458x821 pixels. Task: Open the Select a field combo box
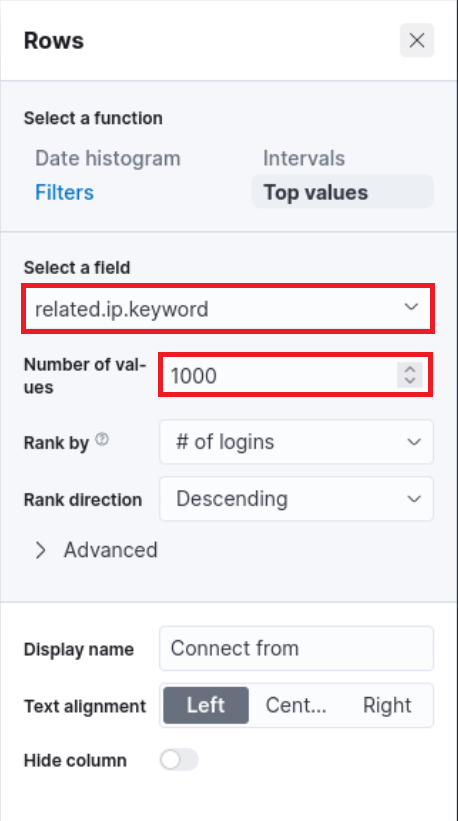(228, 308)
